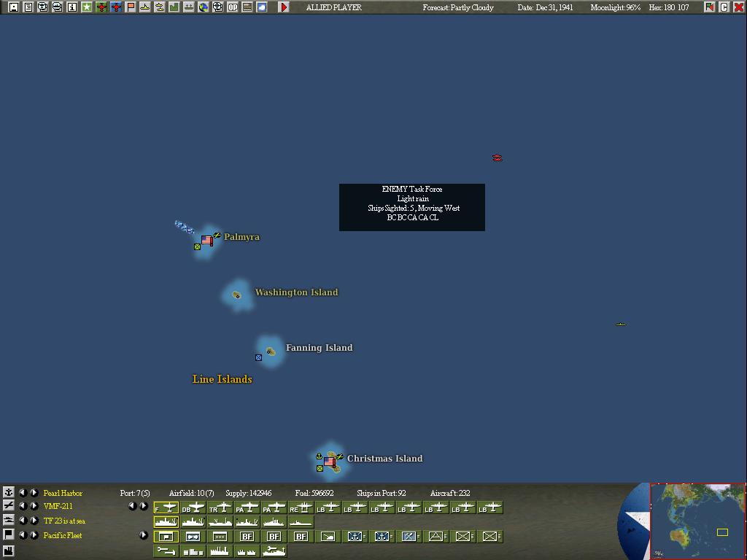
Task: Select the yellow submarine marker on the map
Action: coord(620,324)
